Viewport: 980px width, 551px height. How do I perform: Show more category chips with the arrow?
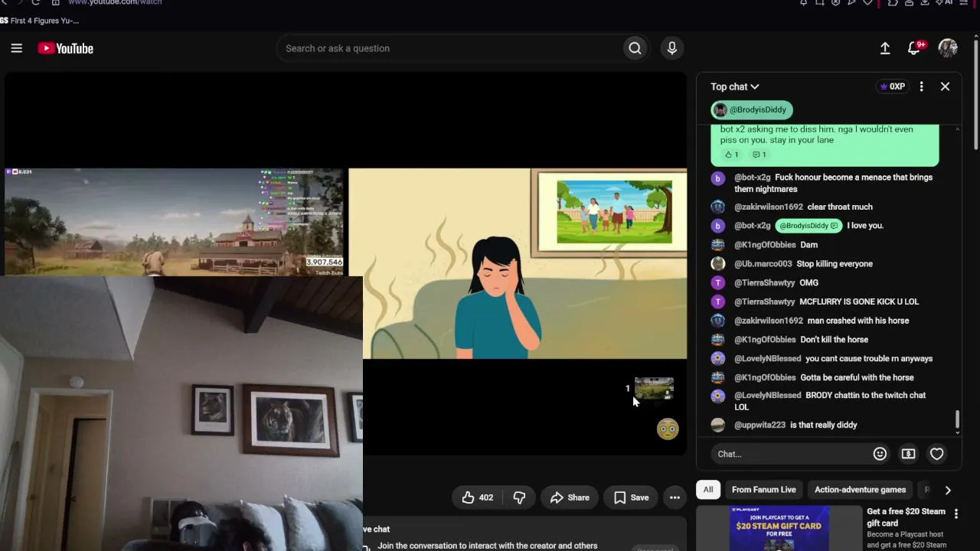tap(948, 490)
